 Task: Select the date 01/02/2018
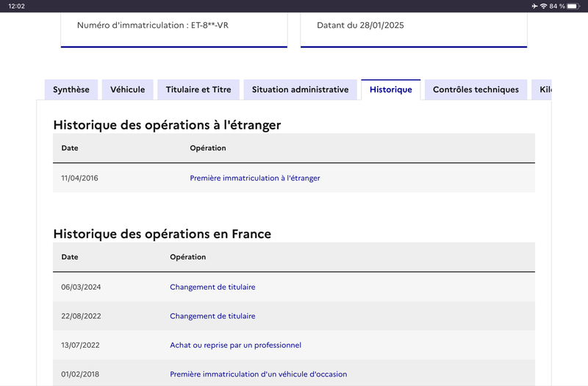click(80, 374)
